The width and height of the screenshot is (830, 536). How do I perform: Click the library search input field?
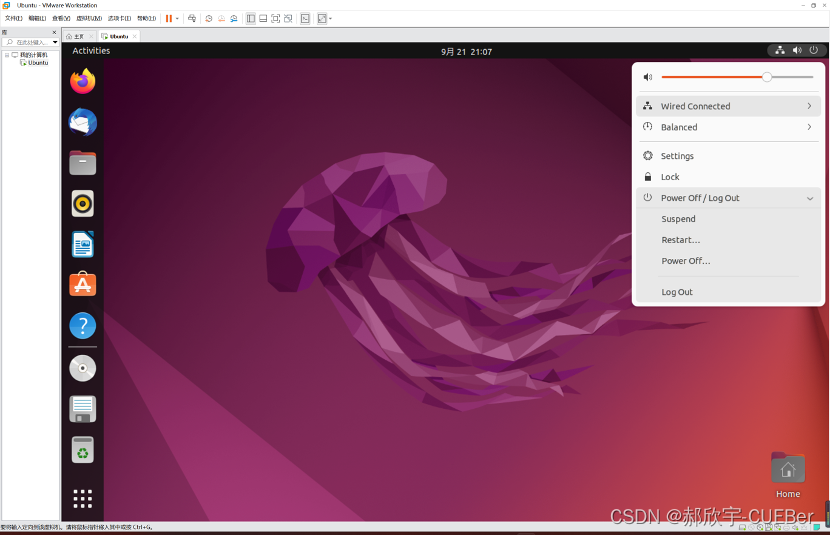pos(30,42)
